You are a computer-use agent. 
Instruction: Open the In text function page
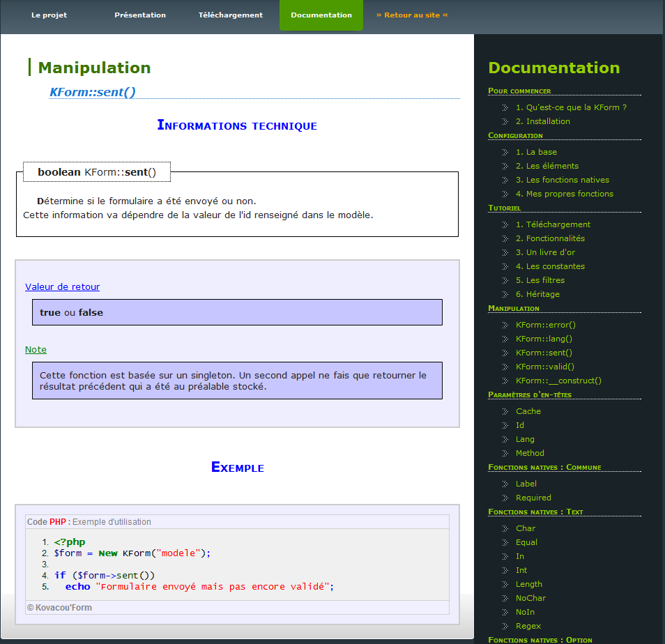point(520,557)
